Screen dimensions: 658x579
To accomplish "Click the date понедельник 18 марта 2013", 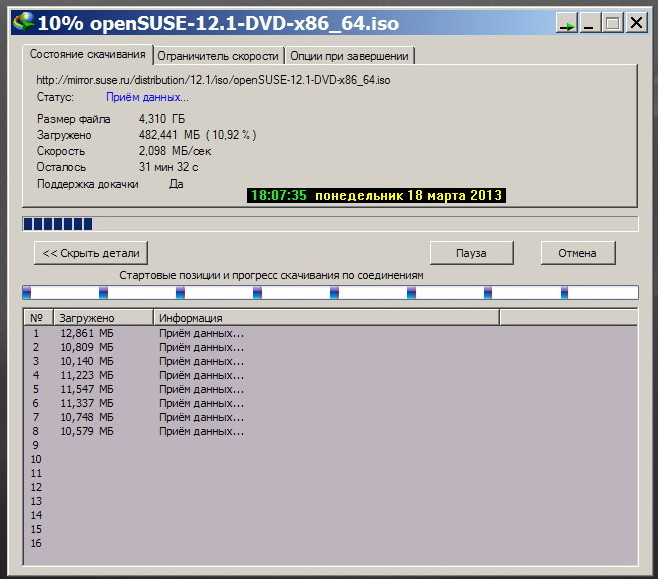I will point(408,196).
